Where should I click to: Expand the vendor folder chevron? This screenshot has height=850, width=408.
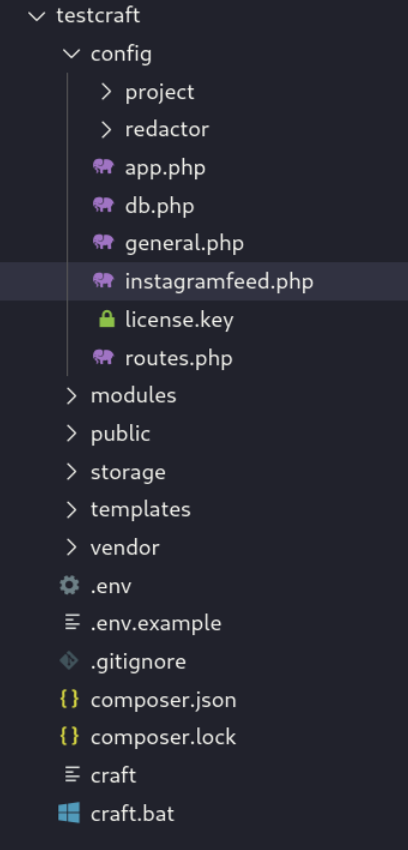coord(71,548)
